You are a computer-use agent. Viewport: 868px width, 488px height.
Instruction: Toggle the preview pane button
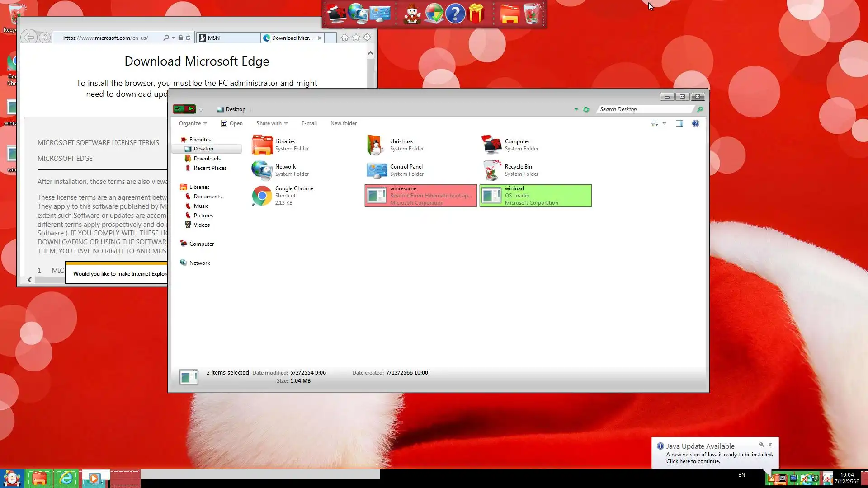coord(679,123)
